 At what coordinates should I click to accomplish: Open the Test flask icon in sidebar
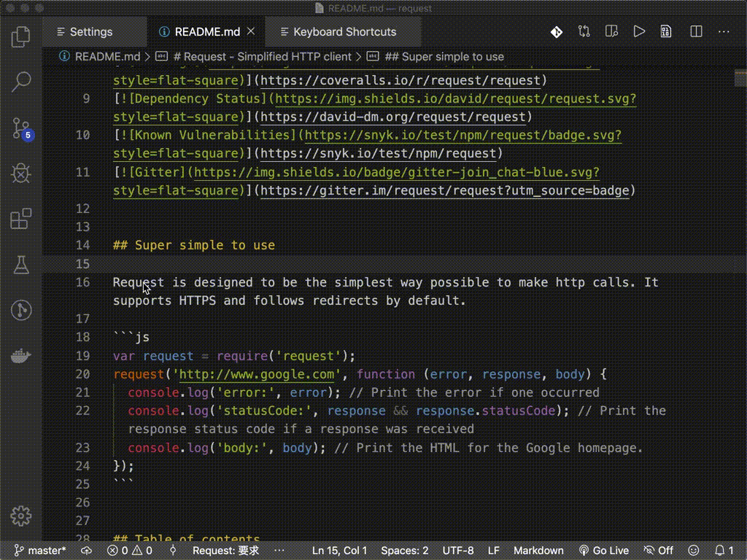tap(21, 265)
